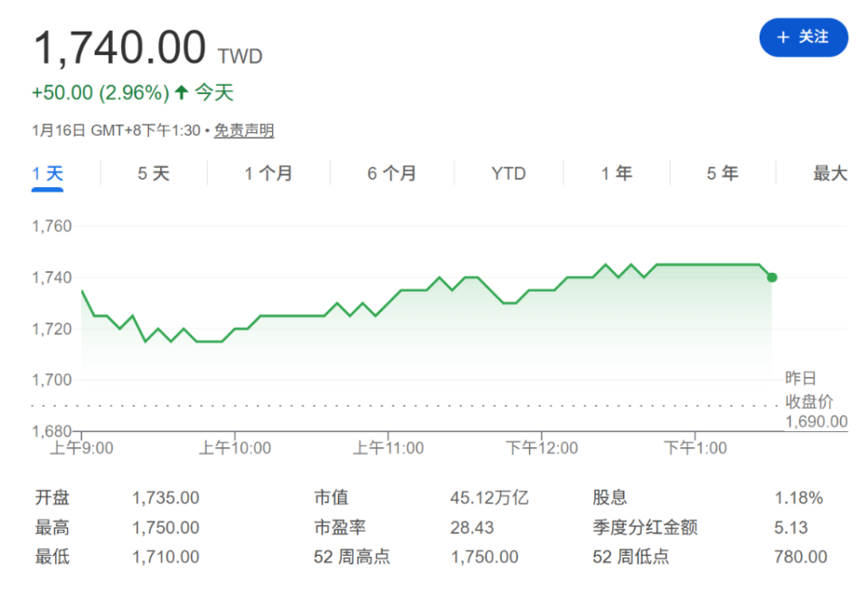Select the currently active 1 天 tab
The image size is (868, 610).
(x=47, y=173)
